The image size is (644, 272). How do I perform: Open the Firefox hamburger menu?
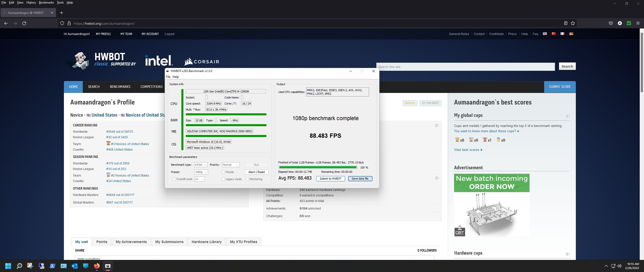[638, 23]
